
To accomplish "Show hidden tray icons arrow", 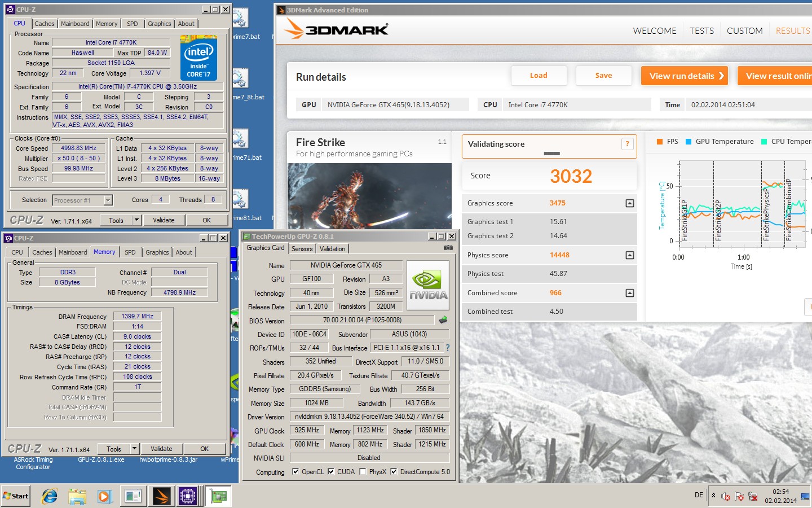I will tap(713, 496).
